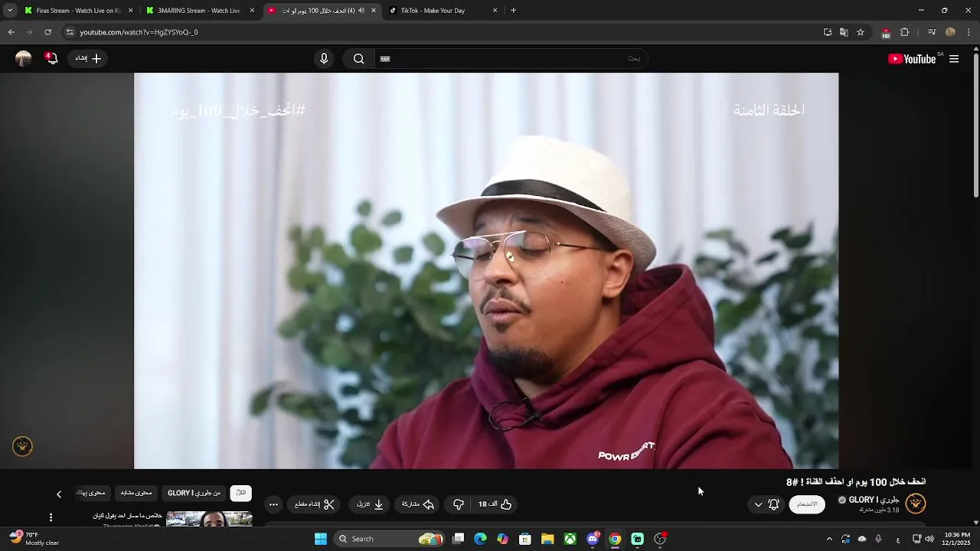Click the search magnifier icon
The image size is (980, 551).
pos(358,59)
